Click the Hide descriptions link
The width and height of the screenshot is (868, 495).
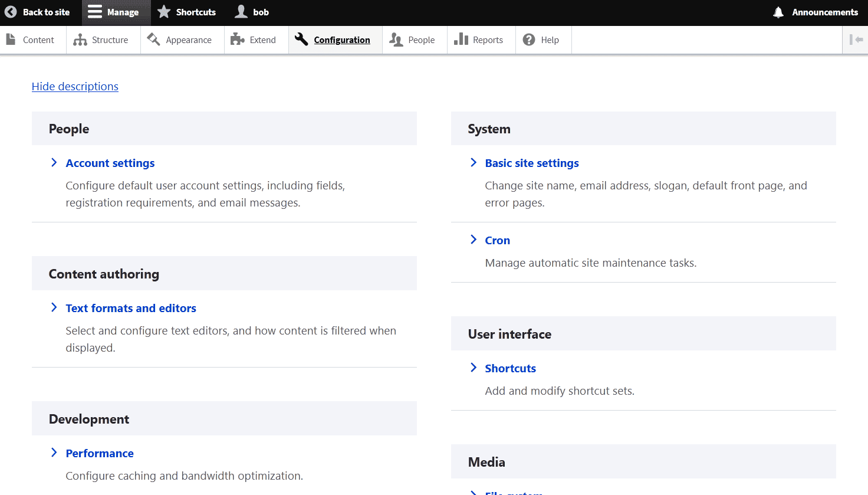(75, 86)
